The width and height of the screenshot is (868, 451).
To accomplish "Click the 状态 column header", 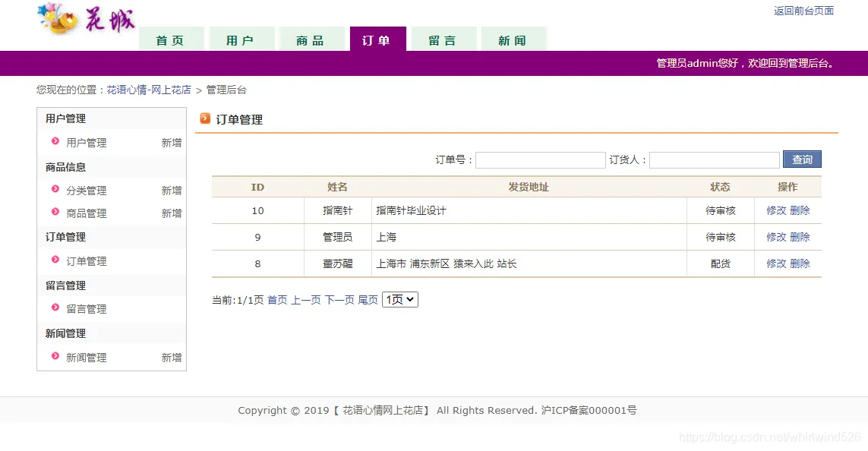I will pyautogui.click(x=721, y=187).
